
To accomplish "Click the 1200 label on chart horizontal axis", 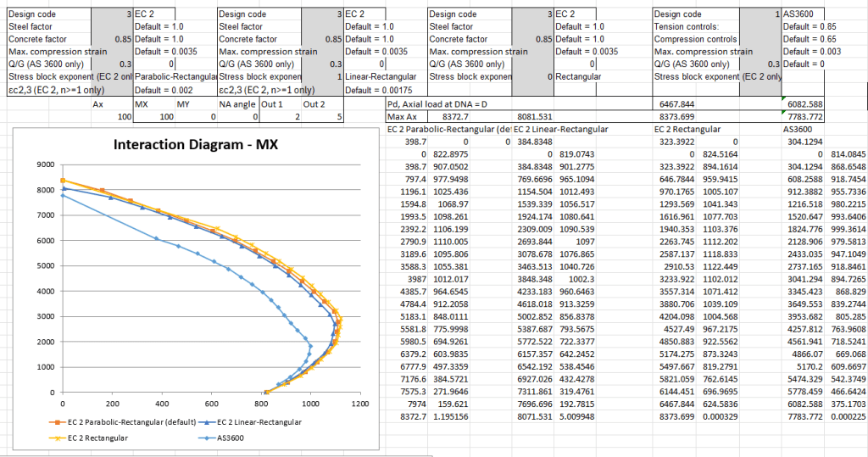I will (361, 404).
